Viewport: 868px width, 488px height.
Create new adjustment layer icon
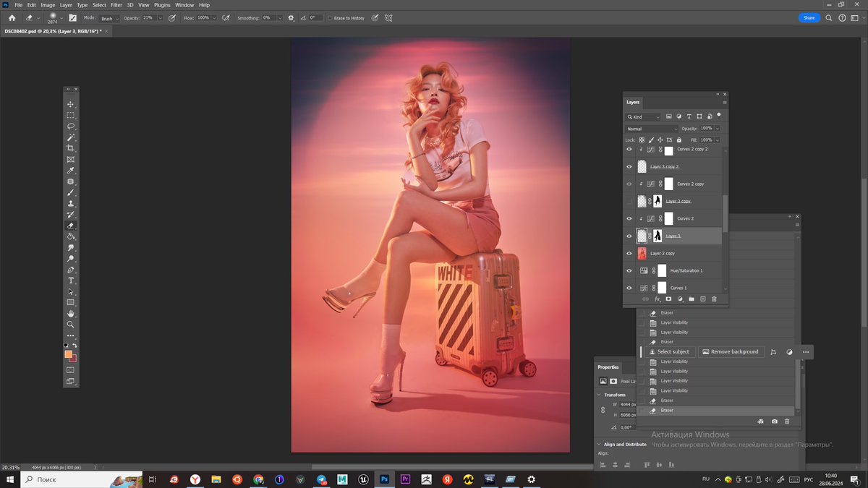(680, 299)
